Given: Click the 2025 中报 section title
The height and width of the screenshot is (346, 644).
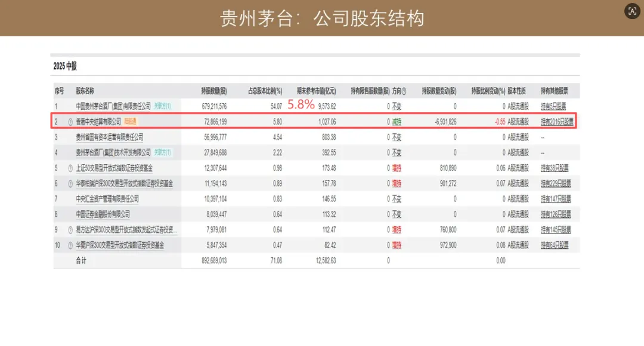Looking at the screenshot, I should click(x=65, y=66).
